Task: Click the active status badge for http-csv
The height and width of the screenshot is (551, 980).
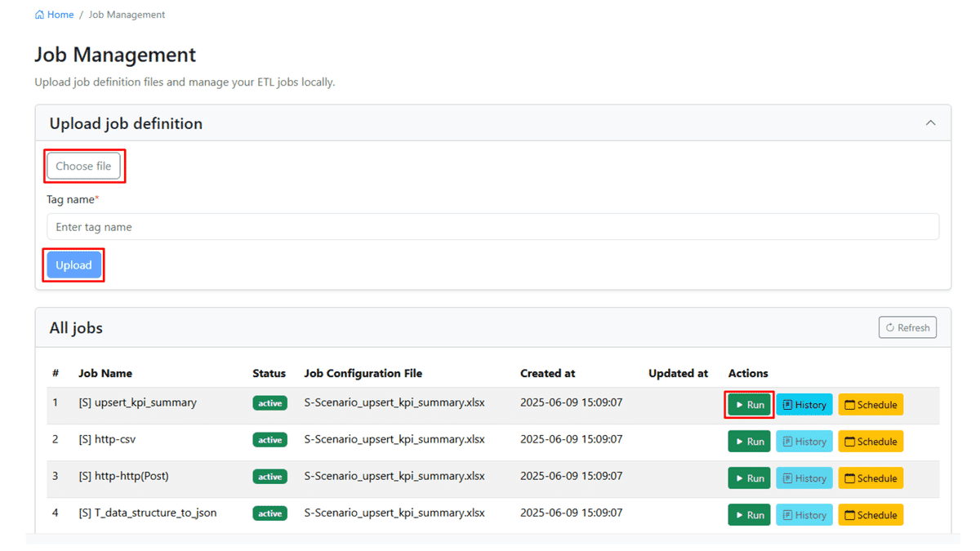Action: coord(269,440)
